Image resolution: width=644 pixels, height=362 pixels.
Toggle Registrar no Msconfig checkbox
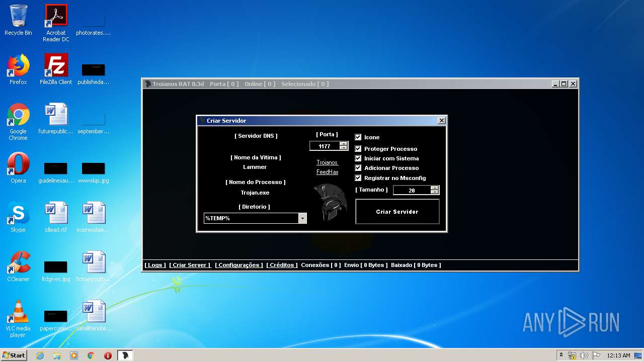358,178
